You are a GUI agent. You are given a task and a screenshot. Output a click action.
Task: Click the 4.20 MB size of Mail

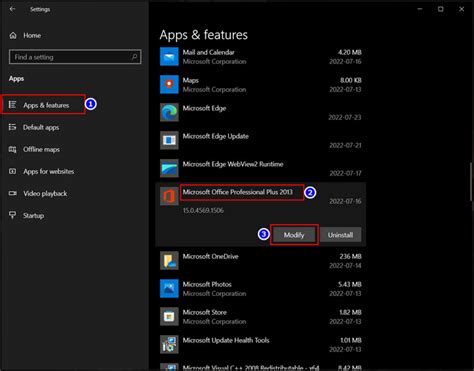(x=350, y=52)
